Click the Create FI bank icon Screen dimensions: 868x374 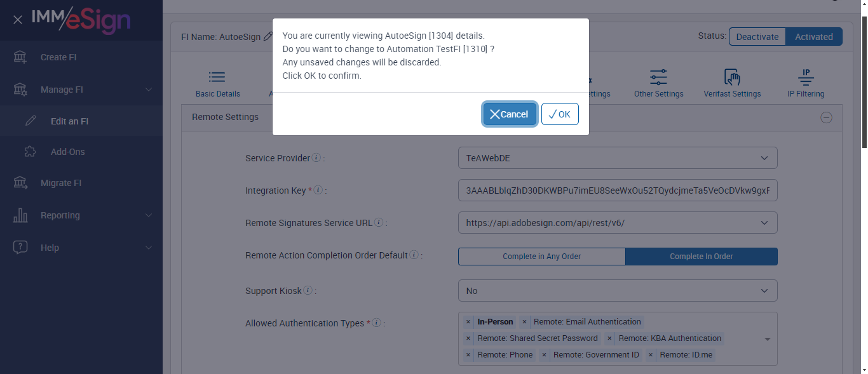coord(20,57)
